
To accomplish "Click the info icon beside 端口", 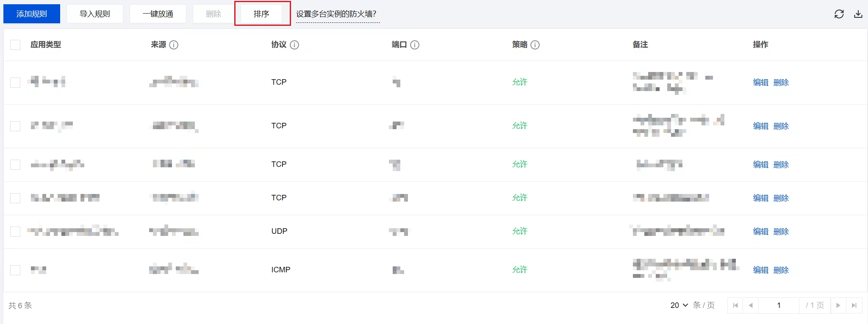I will pos(415,45).
